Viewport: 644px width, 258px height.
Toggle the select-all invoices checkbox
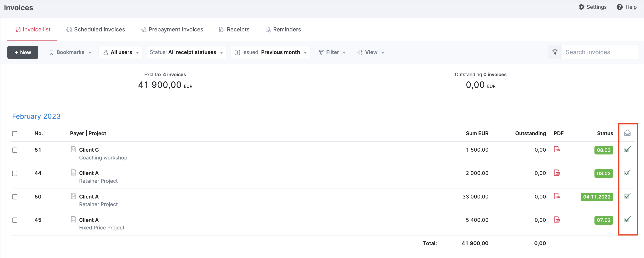[x=15, y=134]
